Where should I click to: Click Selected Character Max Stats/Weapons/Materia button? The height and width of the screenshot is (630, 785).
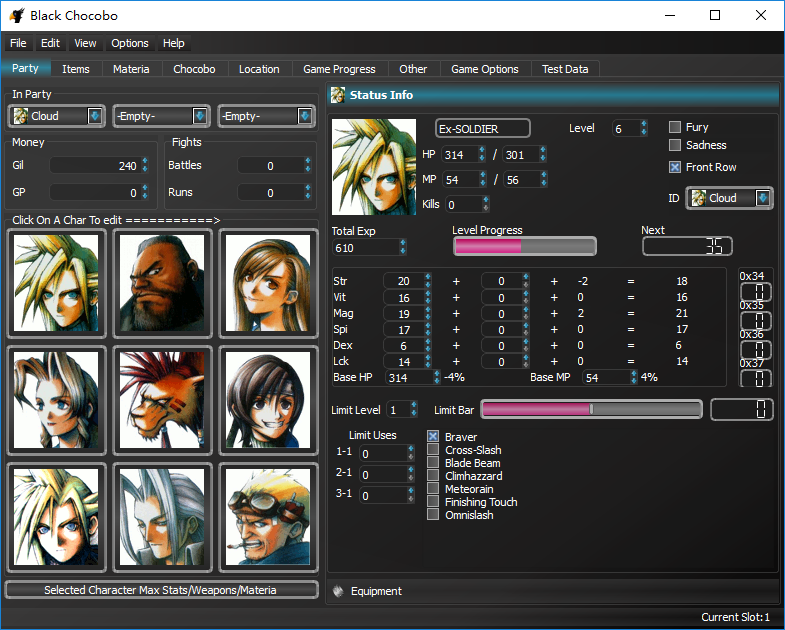[161, 590]
